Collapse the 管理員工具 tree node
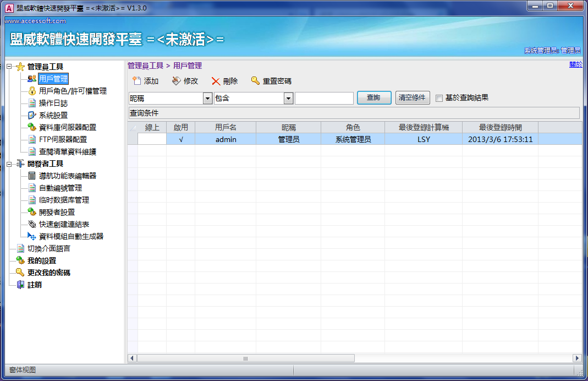Screen dimensions: 588x381 point(9,67)
